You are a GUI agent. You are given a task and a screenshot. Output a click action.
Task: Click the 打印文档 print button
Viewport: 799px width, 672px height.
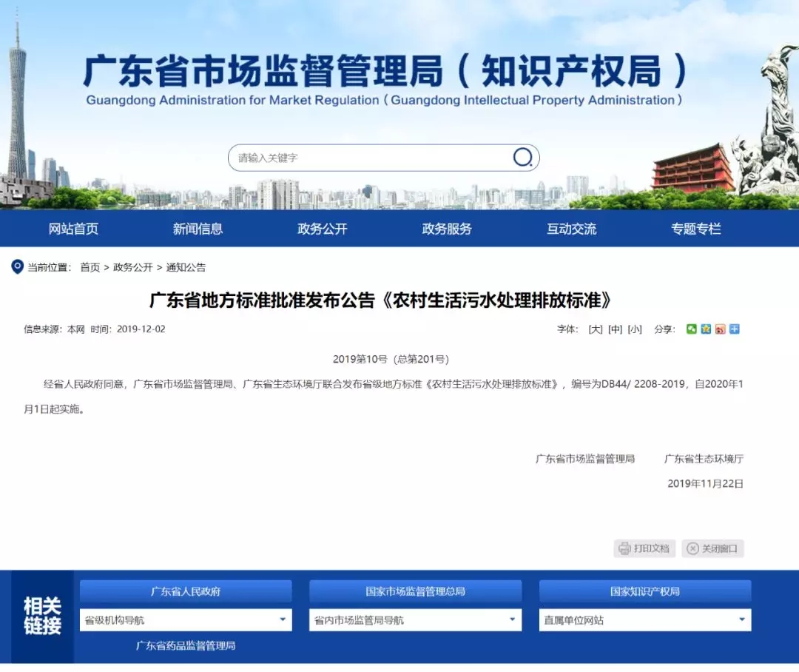[x=644, y=548]
